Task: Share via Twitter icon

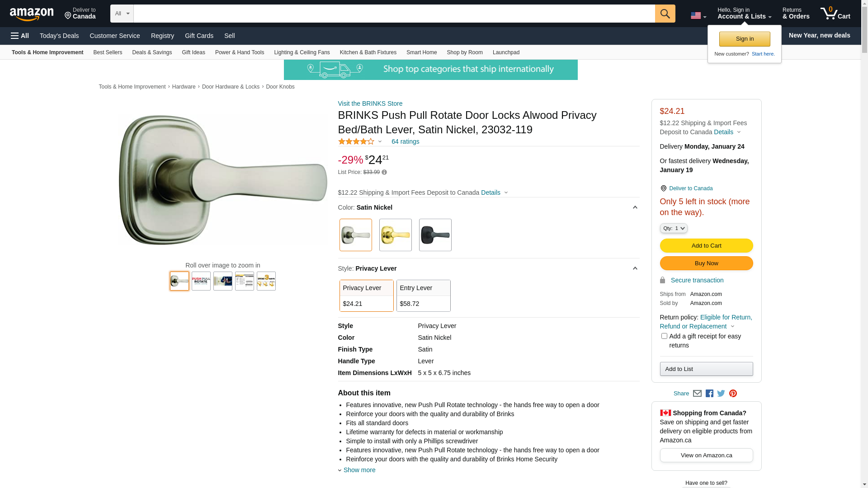Action: coord(721,394)
